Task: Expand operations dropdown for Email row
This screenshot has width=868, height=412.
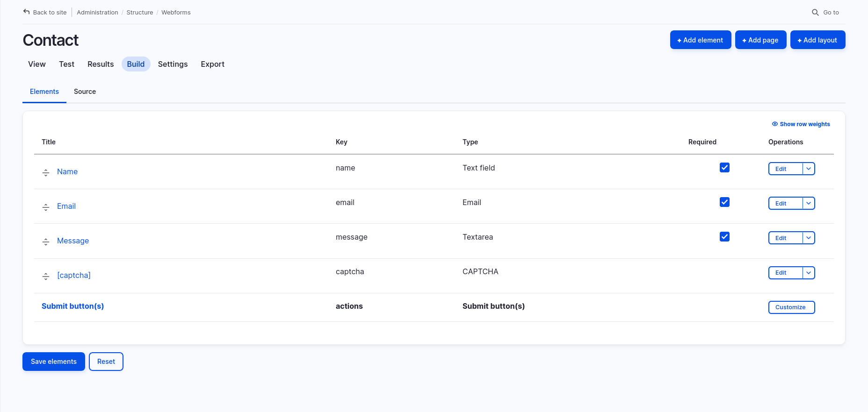Action: click(809, 203)
